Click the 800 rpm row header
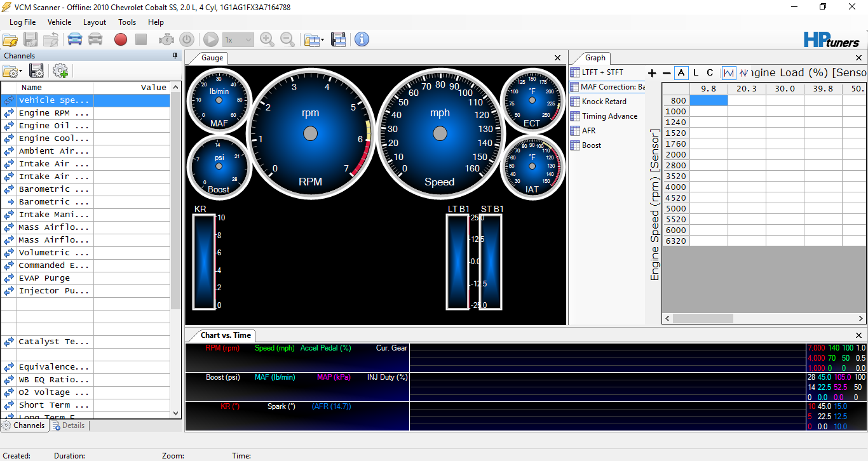 676,100
